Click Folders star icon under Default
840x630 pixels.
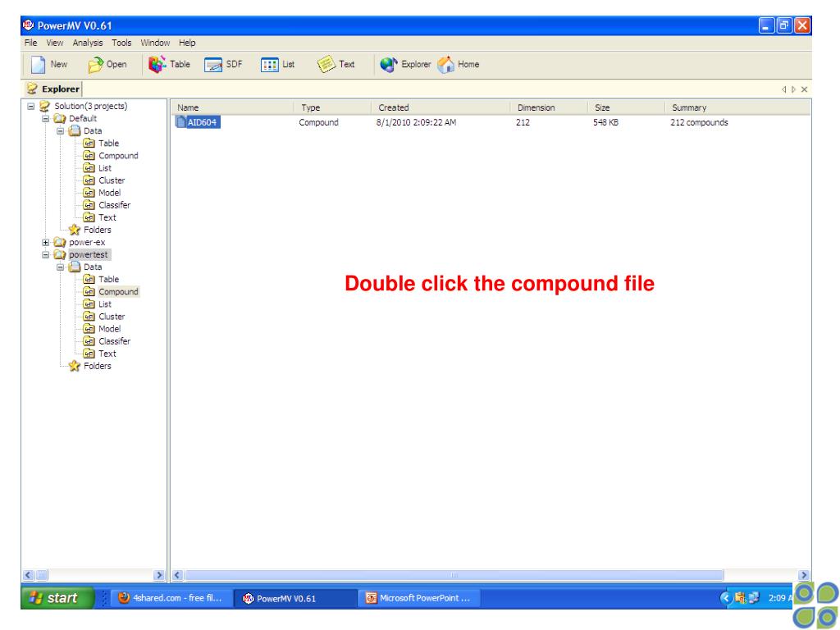pyautogui.click(x=75, y=230)
